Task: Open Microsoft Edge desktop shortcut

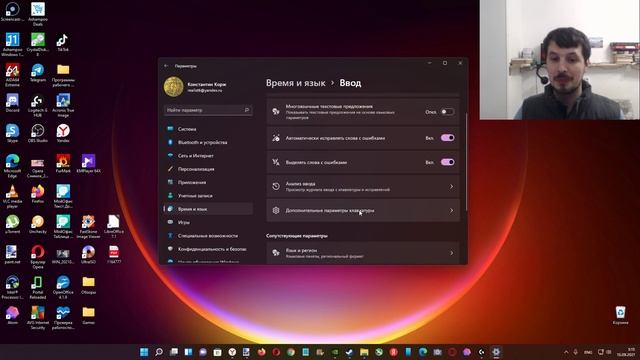Action: 12,166
